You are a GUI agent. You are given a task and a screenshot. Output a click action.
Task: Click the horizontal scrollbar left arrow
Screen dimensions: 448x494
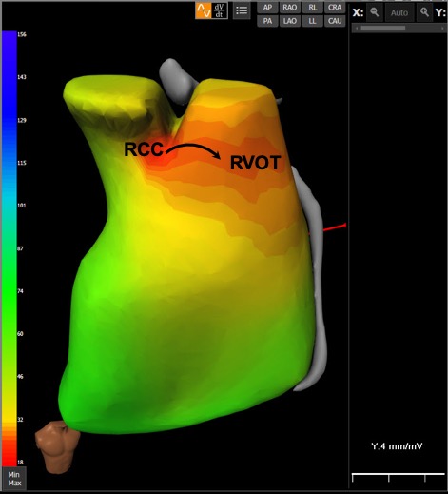point(357,29)
